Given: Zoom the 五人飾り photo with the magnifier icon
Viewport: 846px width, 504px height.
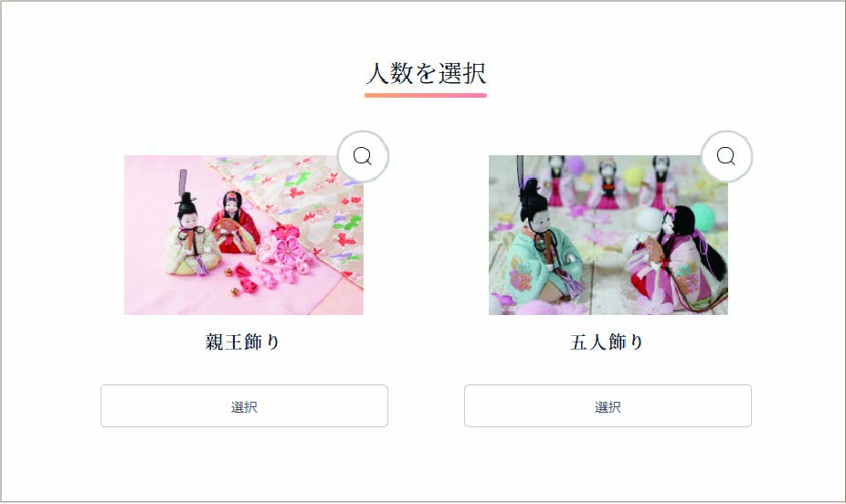Looking at the screenshot, I should (x=726, y=156).
